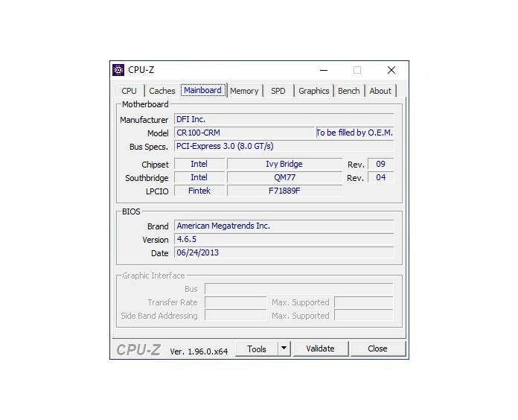Go to the Graphics tab
Viewport: 518px width, 420px height.
pyautogui.click(x=314, y=91)
